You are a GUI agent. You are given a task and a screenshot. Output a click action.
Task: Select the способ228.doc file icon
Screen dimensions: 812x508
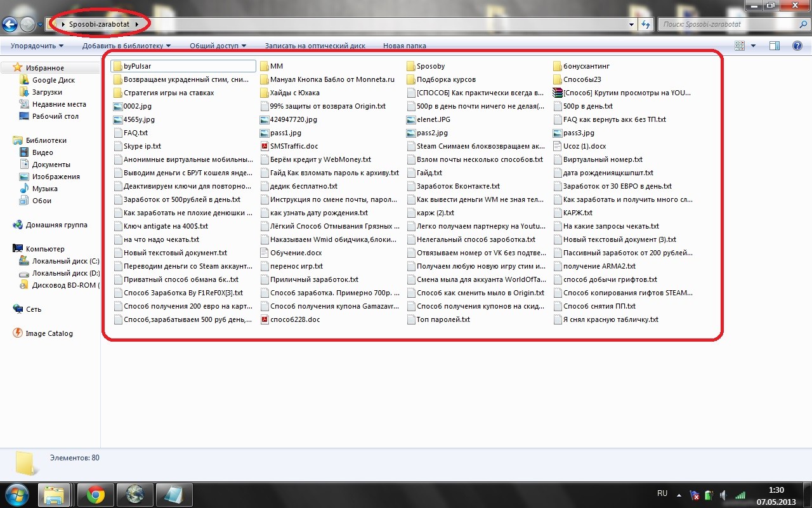[x=265, y=319]
